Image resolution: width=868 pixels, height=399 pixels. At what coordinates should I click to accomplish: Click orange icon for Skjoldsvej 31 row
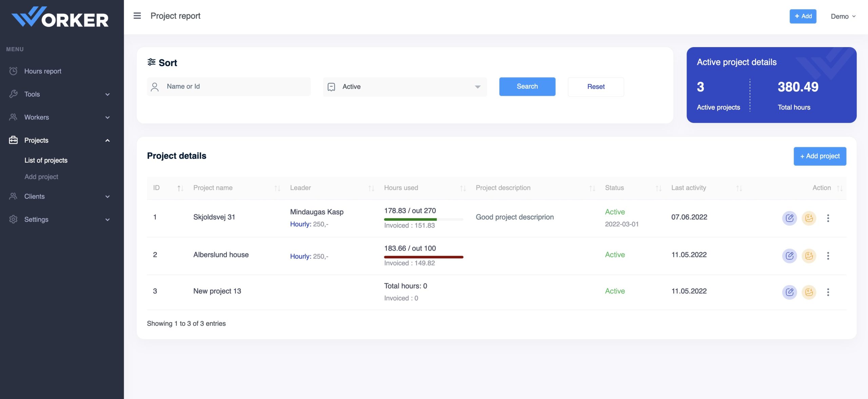point(809,218)
